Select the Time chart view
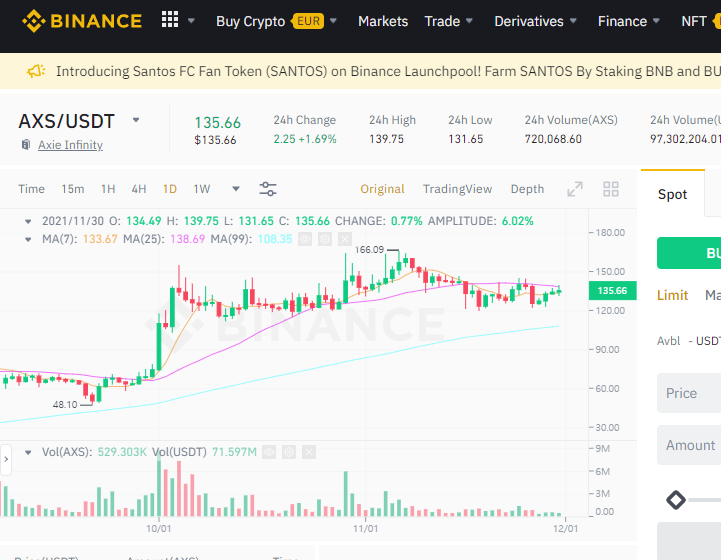This screenshot has height=560, width=721. [x=31, y=189]
